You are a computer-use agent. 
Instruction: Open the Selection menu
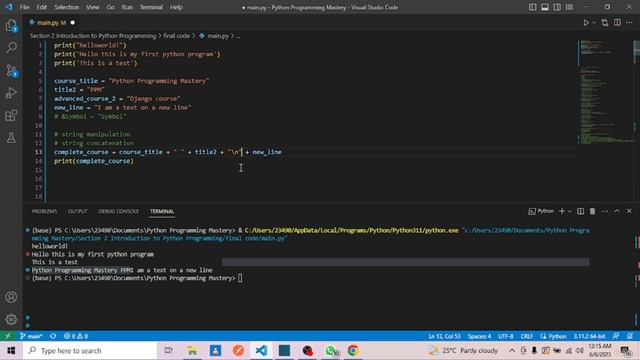[67, 7]
